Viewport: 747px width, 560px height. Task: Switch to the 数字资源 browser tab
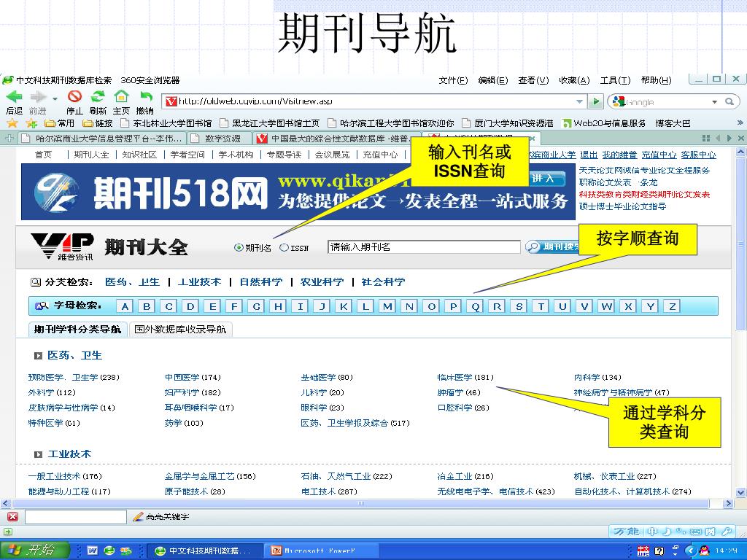(x=218, y=139)
